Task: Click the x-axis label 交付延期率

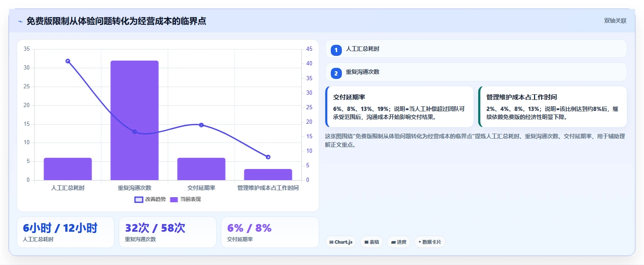Action: pos(201,188)
